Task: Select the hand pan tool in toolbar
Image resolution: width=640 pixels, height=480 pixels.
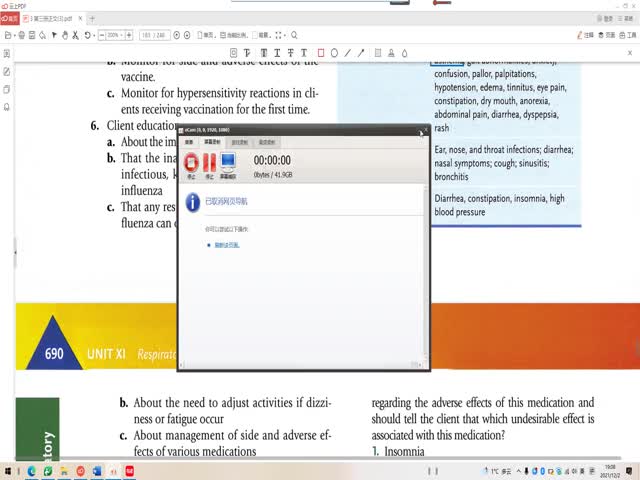Action: pyautogui.click(x=66, y=35)
